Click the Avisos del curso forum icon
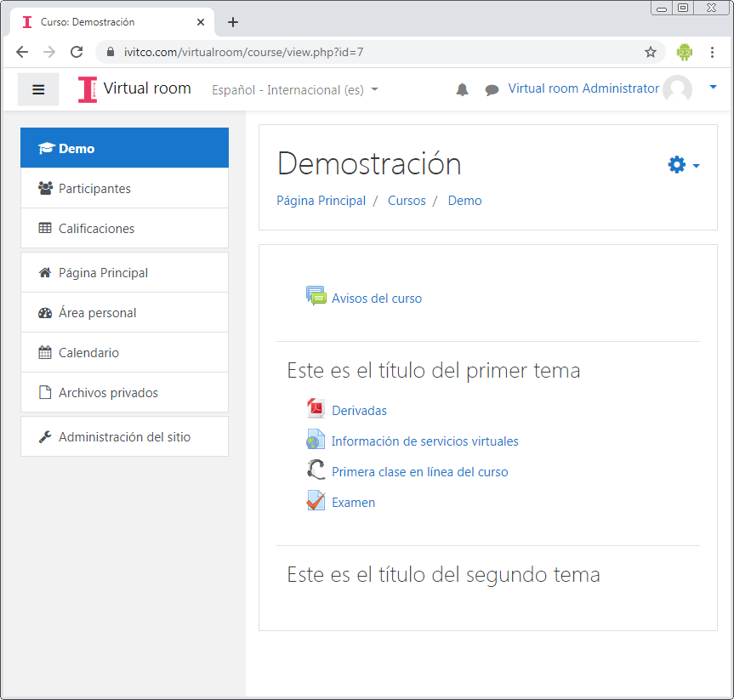Screen dimensions: 734x700 click(316, 296)
